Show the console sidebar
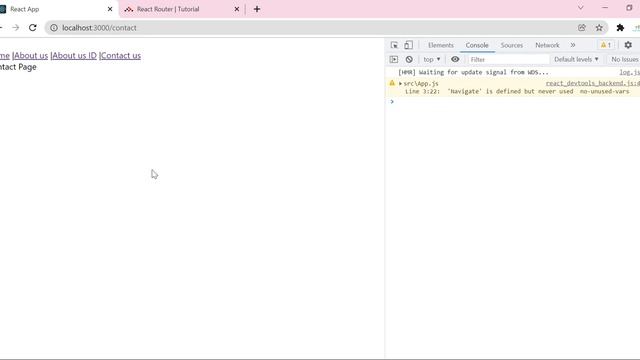Image resolution: width=640 pixels, height=360 pixels. [x=394, y=60]
